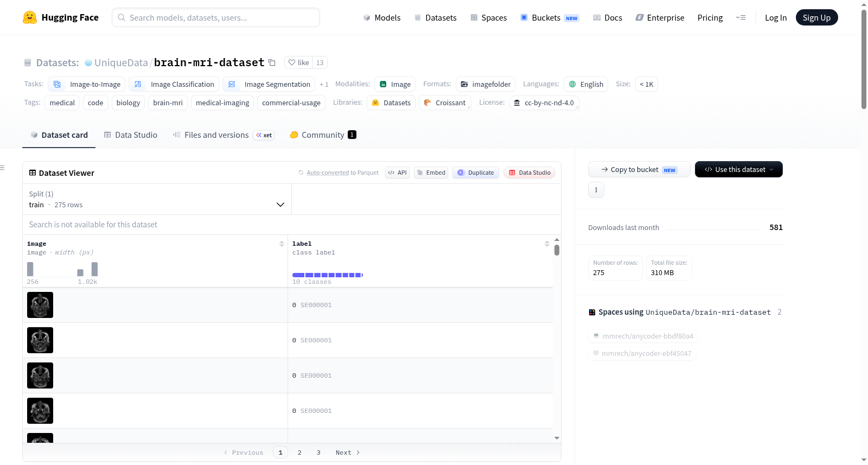Sort the label column with sort arrows
The width and height of the screenshot is (868, 465).
[x=547, y=244]
